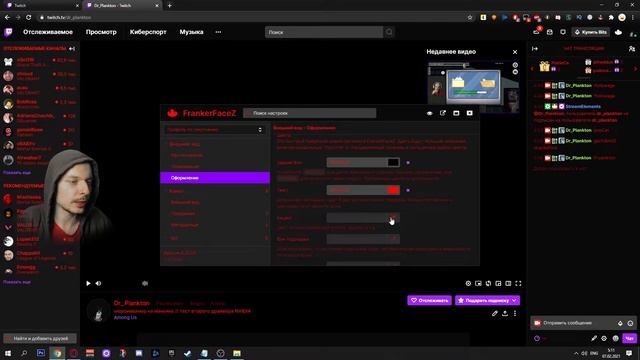Open the three-dot more menu in top navigation

[x=218, y=32]
